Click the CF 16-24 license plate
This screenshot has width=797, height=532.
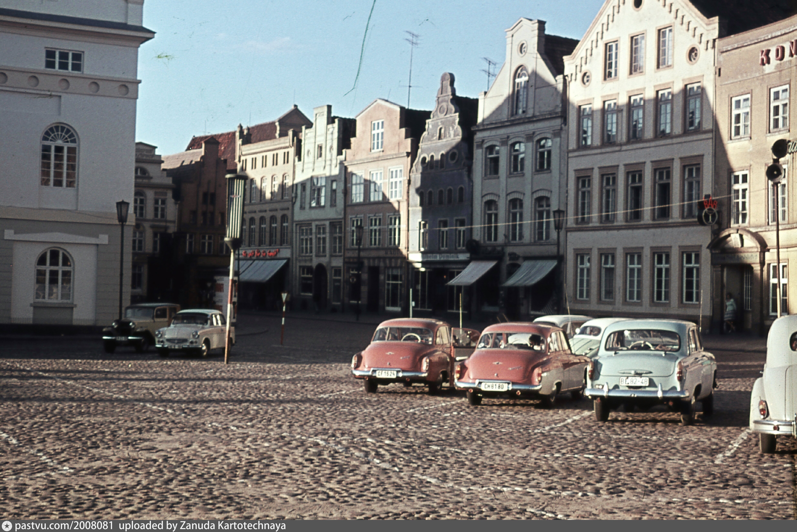pyautogui.click(x=386, y=374)
